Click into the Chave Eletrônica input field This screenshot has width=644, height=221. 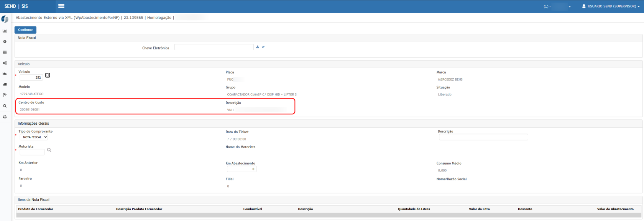click(x=214, y=47)
